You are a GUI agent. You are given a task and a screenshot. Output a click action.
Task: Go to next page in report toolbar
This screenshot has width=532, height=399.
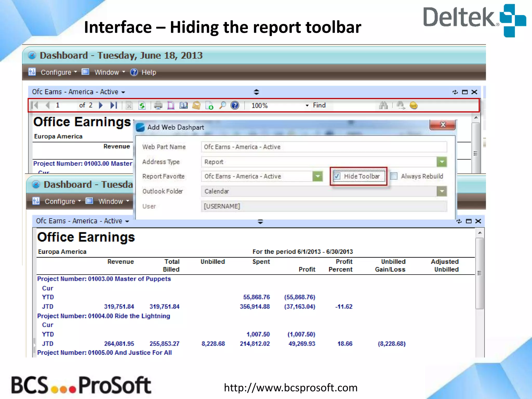(x=101, y=105)
